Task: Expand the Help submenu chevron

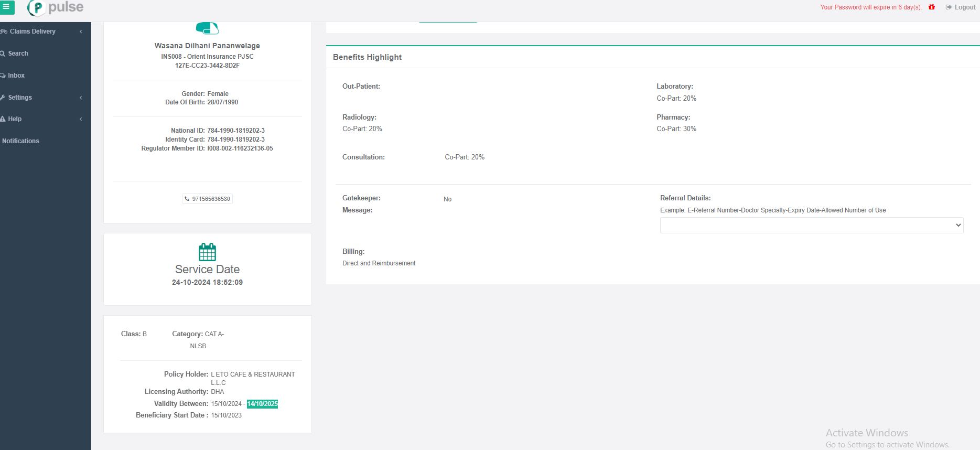Action: point(81,119)
